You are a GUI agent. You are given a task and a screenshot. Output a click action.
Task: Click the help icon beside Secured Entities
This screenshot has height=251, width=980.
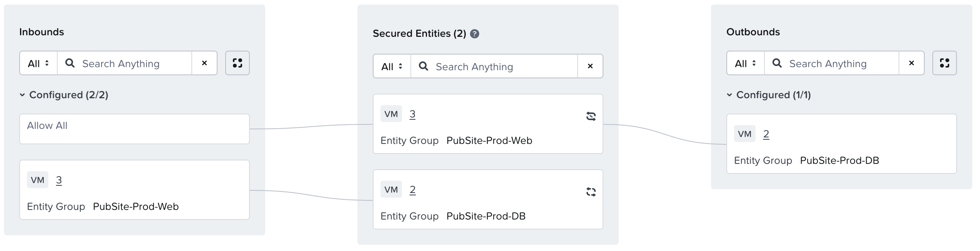pyautogui.click(x=475, y=34)
